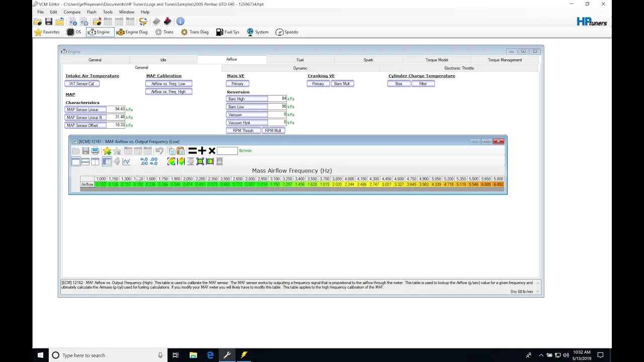The width and height of the screenshot is (644, 362).
Task: Click the interpolate selection surface icon
Action: point(172,161)
